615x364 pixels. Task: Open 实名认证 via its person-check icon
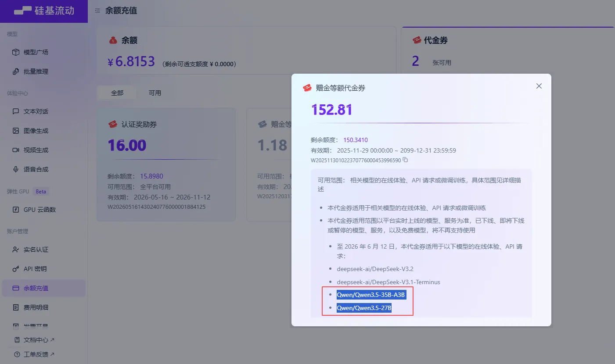[x=16, y=250]
